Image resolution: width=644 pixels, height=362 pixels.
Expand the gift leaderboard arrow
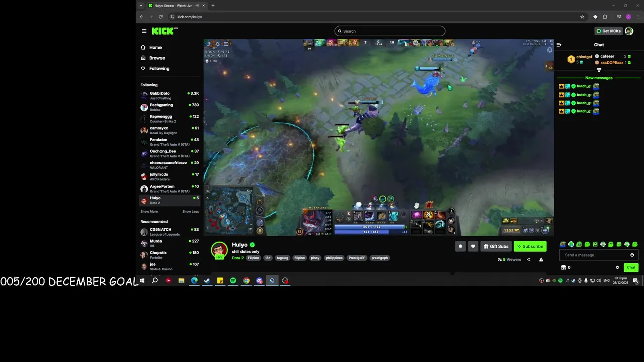599,70
